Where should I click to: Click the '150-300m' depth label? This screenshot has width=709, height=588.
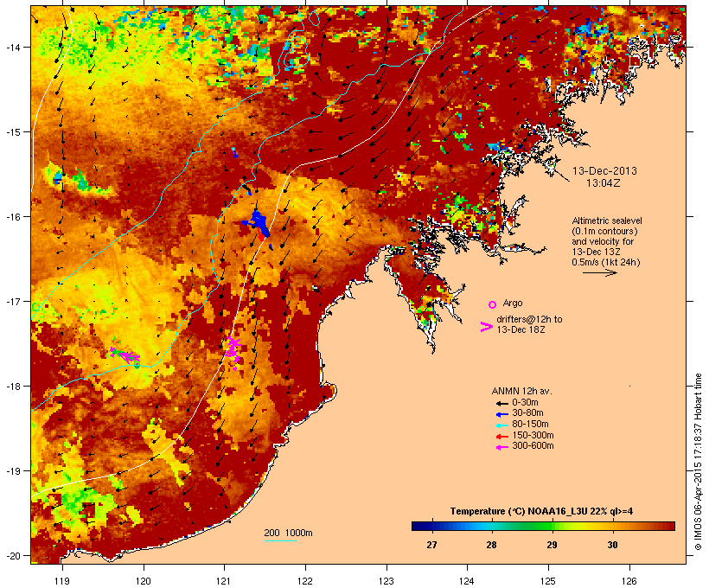tap(533, 435)
